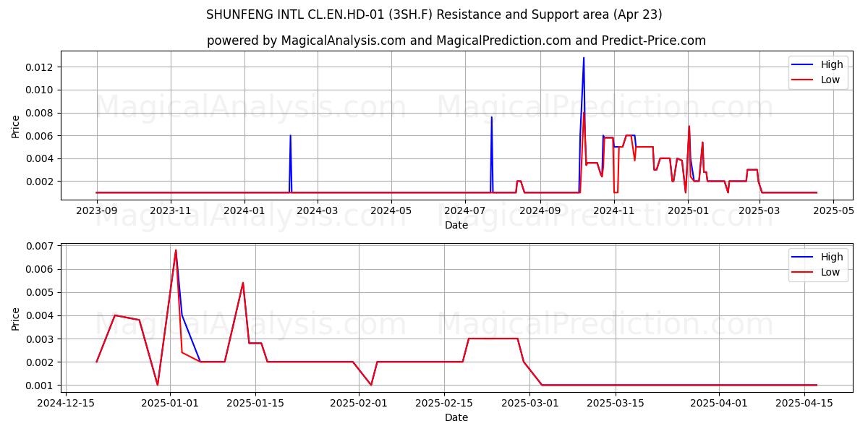Click the 2025-02-15 x-axis label
The width and height of the screenshot is (868, 434).
(x=445, y=403)
